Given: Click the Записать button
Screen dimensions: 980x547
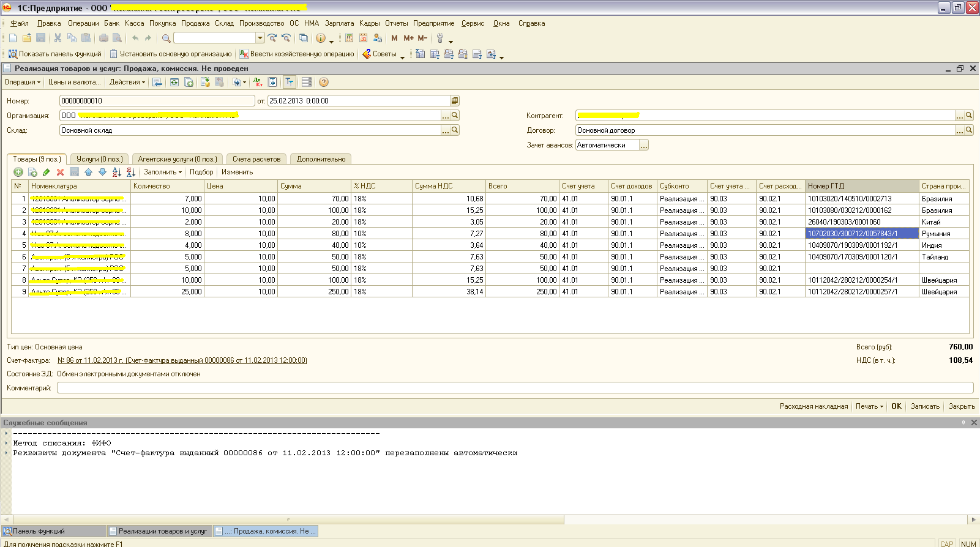Looking at the screenshot, I should tap(925, 406).
